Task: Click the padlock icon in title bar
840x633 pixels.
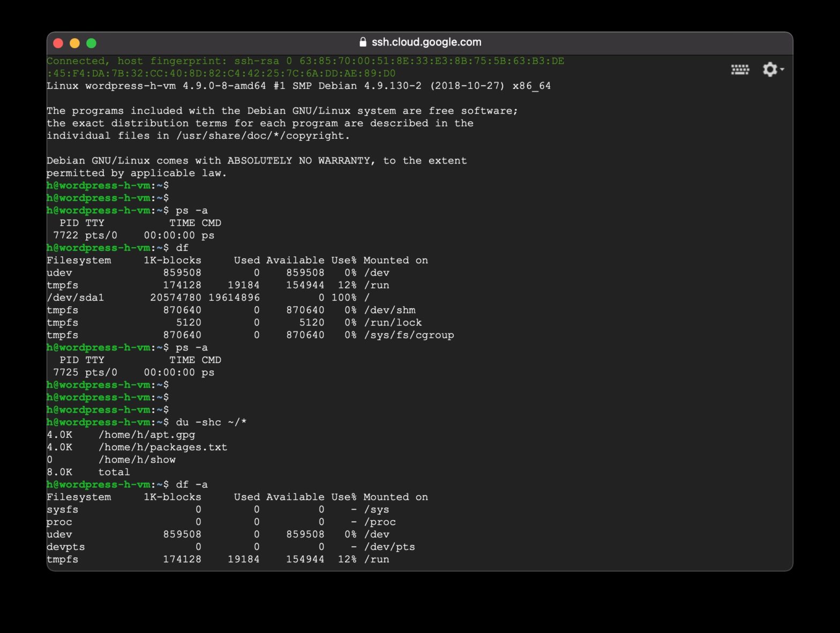Action: coord(363,42)
